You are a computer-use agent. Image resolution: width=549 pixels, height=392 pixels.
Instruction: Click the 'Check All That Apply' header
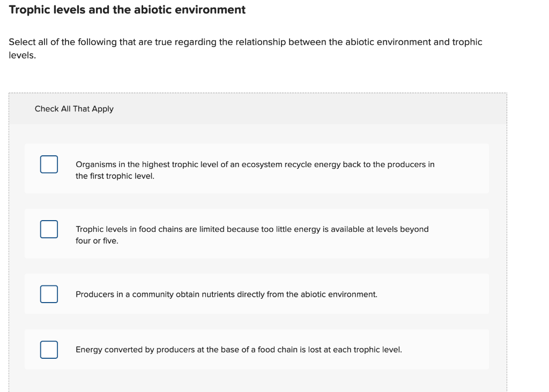click(74, 109)
